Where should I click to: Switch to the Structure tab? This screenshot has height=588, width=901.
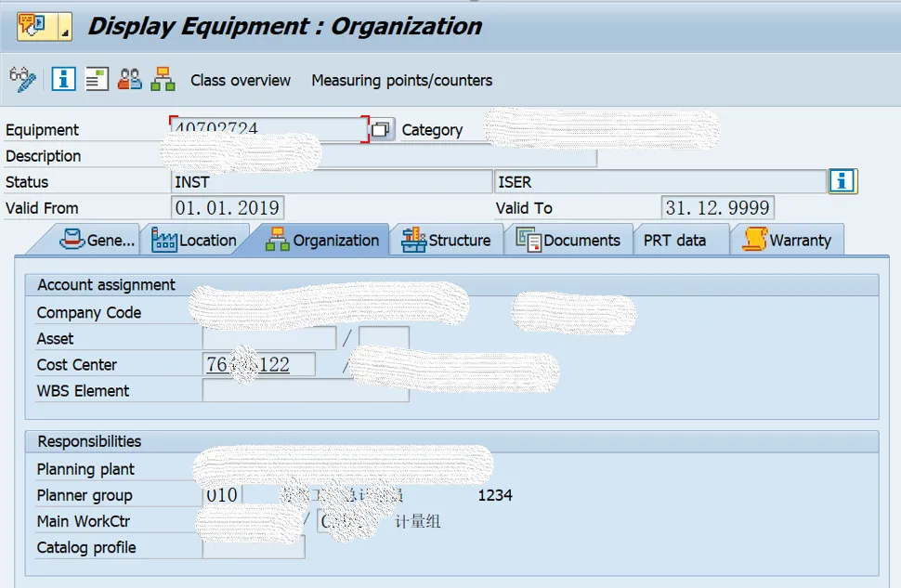pos(447,241)
